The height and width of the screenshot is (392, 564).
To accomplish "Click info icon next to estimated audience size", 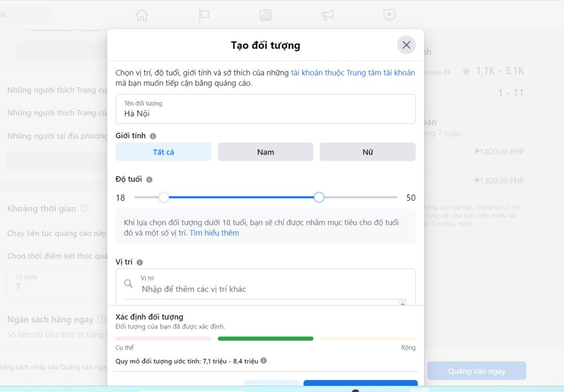I will tap(263, 360).
